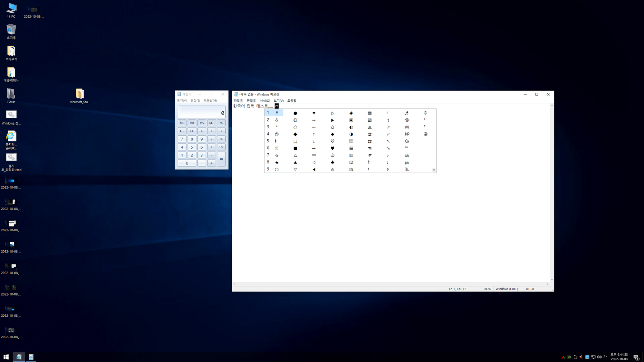Viewport: 644px width, 362px height.
Task: Pick the filled circle ● symbol in candidate list
Action: tap(295, 113)
